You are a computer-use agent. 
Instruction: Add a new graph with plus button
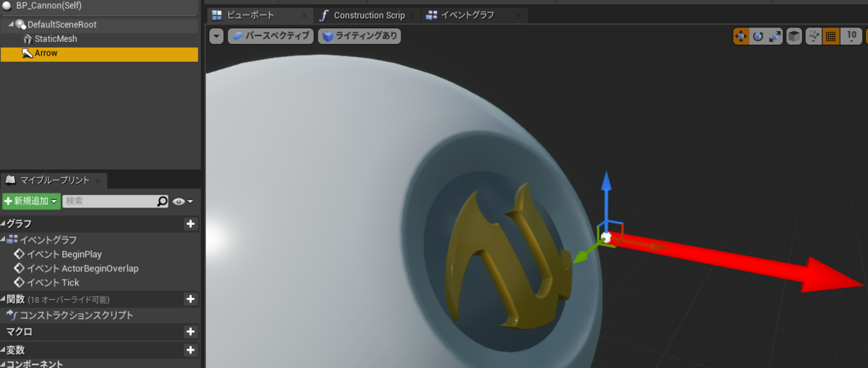point(191,224)
